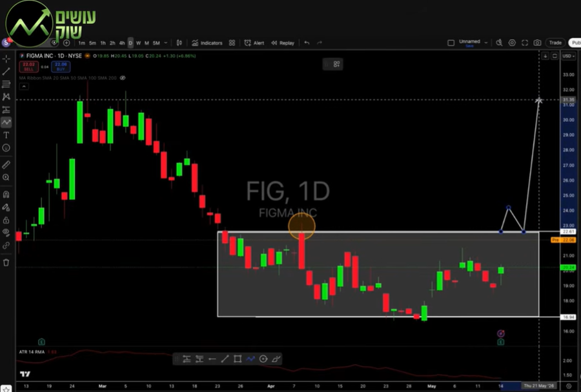Click rectangle icon in floating drawing toolbar
The height and width of the screenshot is (392, 581).
point(238,359)
